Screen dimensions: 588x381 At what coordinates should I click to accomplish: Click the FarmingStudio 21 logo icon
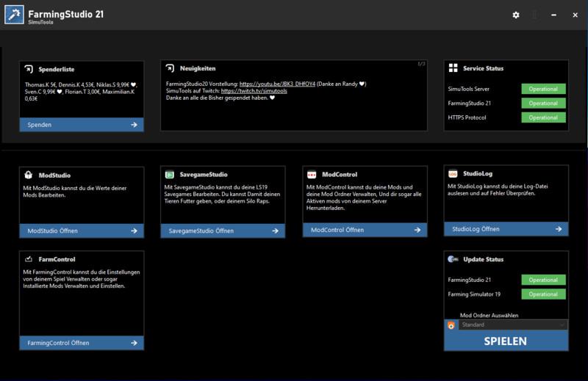(14, 15)
